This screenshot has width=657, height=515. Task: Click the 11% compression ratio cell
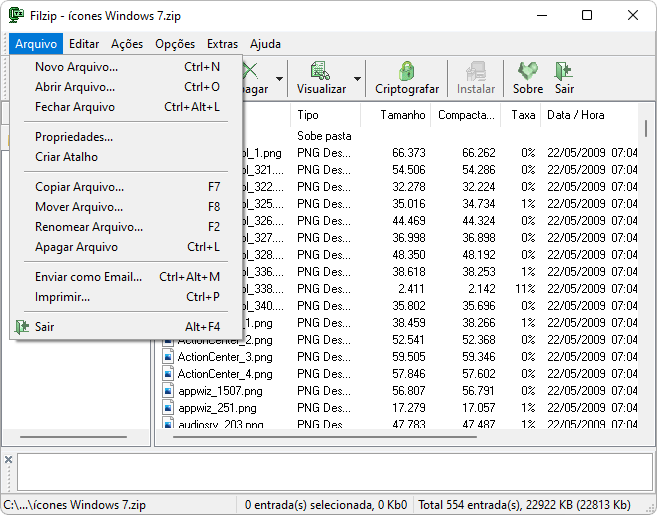pyautogui.click(x=525, y=289)
